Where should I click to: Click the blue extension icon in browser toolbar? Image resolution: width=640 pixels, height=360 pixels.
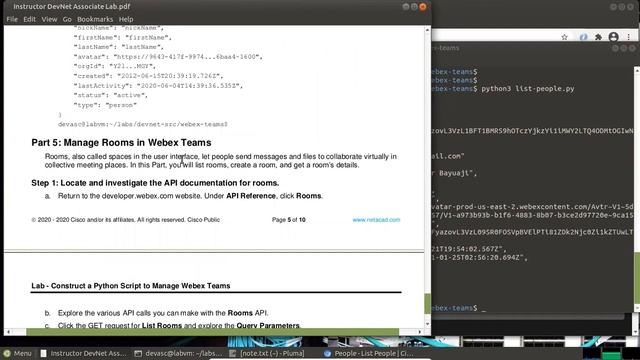(x=583, y=37)
